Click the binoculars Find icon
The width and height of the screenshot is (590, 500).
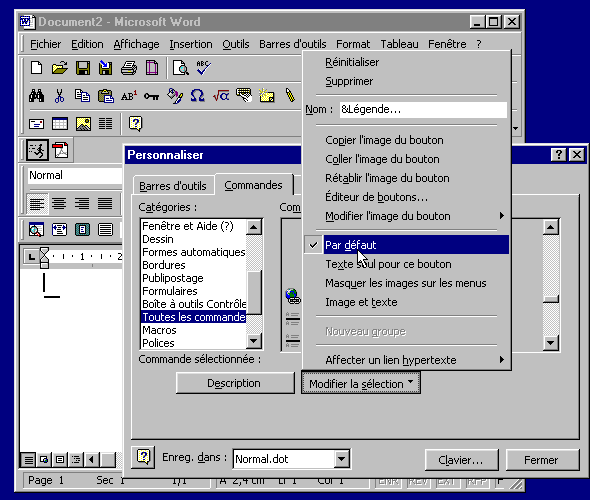36,96
